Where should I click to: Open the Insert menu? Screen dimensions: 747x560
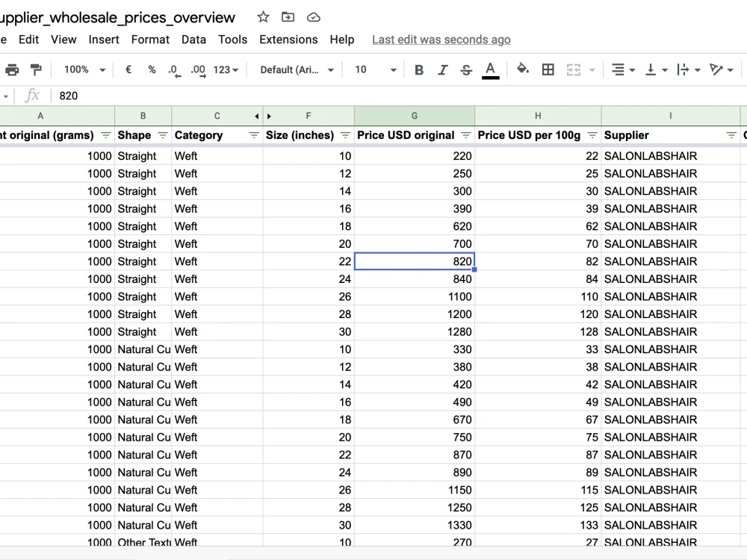(x=104, y=40)
